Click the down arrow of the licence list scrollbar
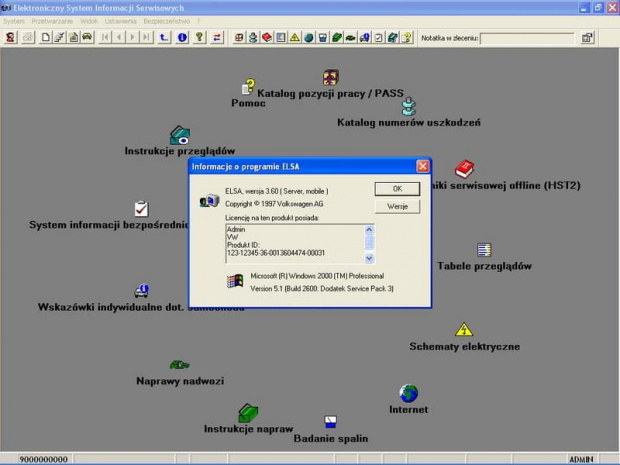The width and height of the screenshot is (620, 465). pos(369,258)
